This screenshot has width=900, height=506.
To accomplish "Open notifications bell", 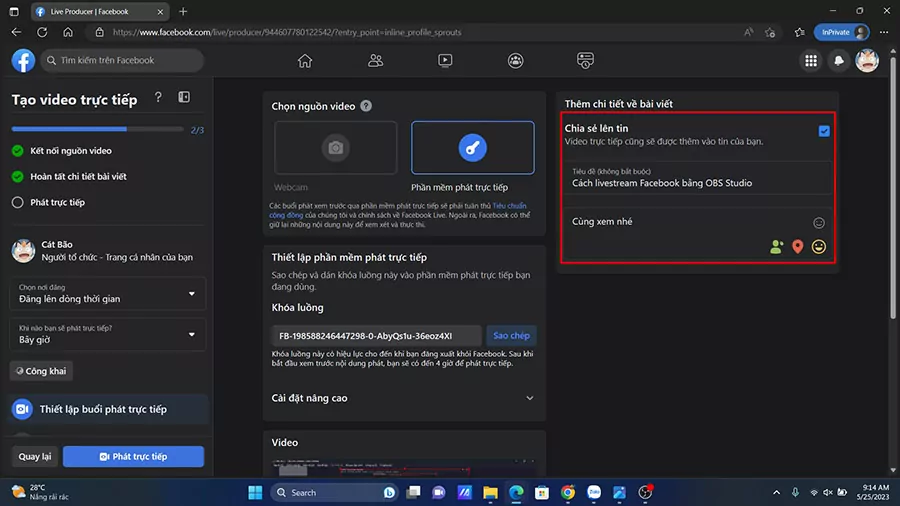I will coord(839,60).
